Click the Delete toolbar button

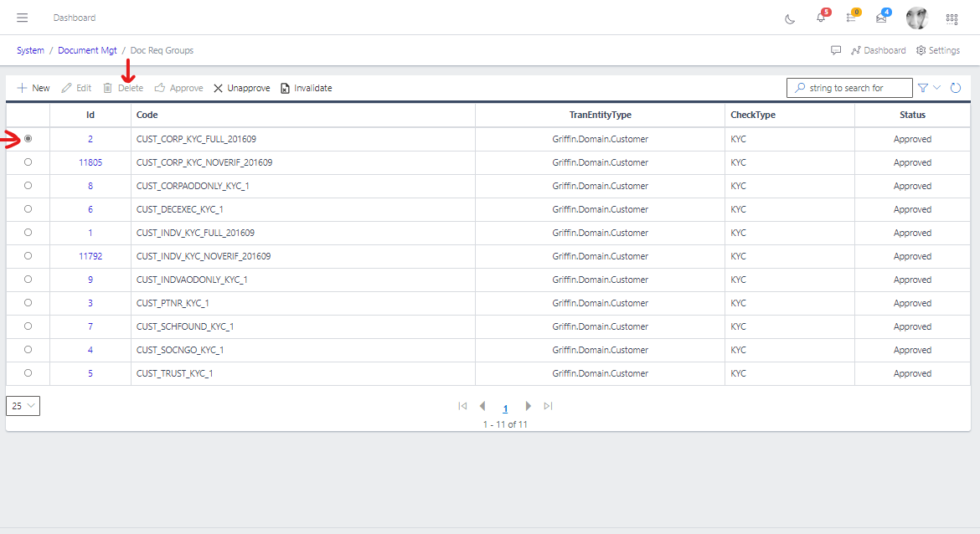tap(123, 88)
